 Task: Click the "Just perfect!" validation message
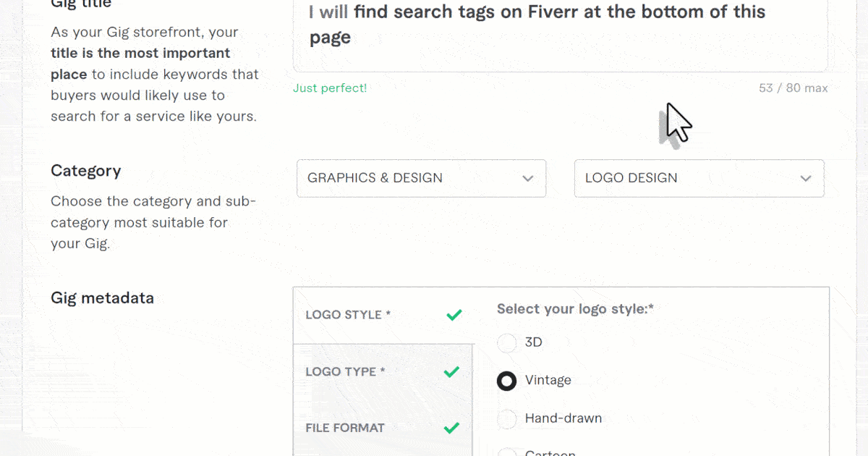tap(330, 88)
